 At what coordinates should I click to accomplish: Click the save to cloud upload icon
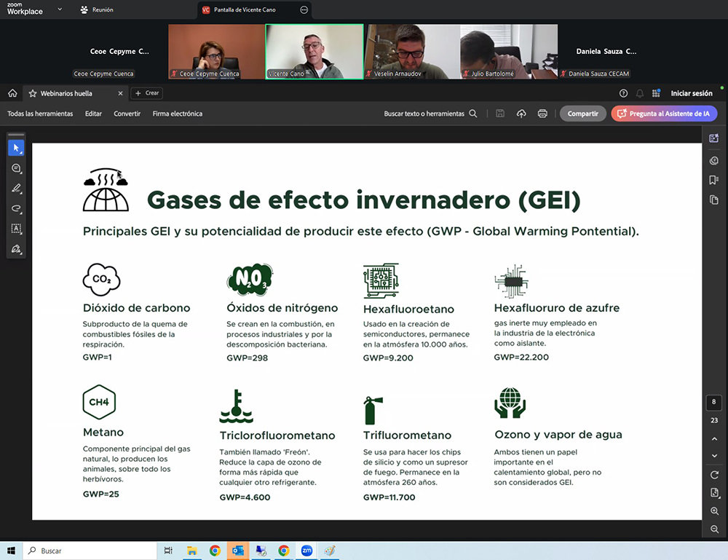521,113
